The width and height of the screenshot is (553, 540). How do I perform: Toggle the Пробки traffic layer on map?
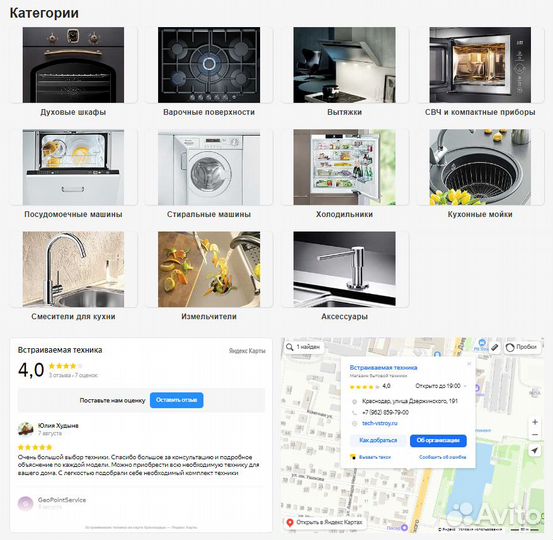[x=521, y=347]
